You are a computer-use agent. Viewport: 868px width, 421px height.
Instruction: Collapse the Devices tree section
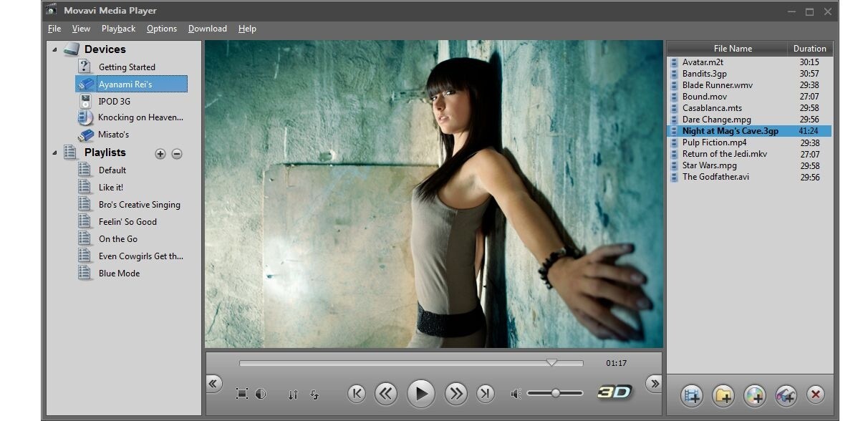click(x=52, y=49)
